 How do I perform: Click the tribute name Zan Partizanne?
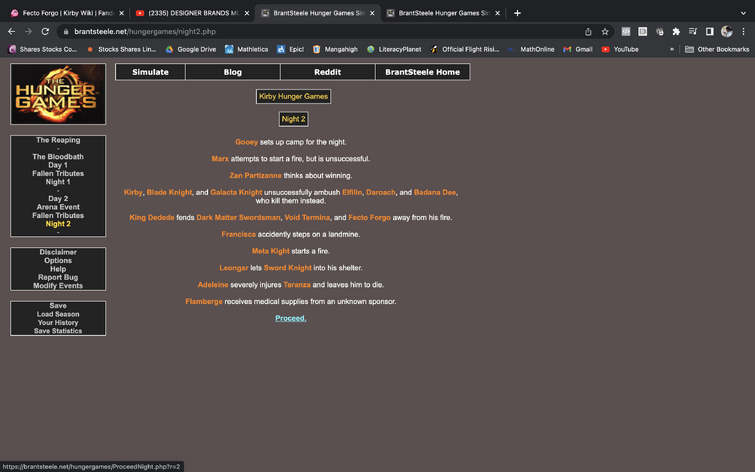(255, 176)
